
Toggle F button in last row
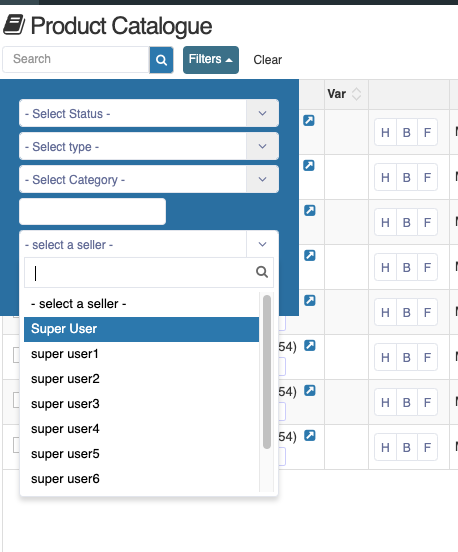(427, 447)
